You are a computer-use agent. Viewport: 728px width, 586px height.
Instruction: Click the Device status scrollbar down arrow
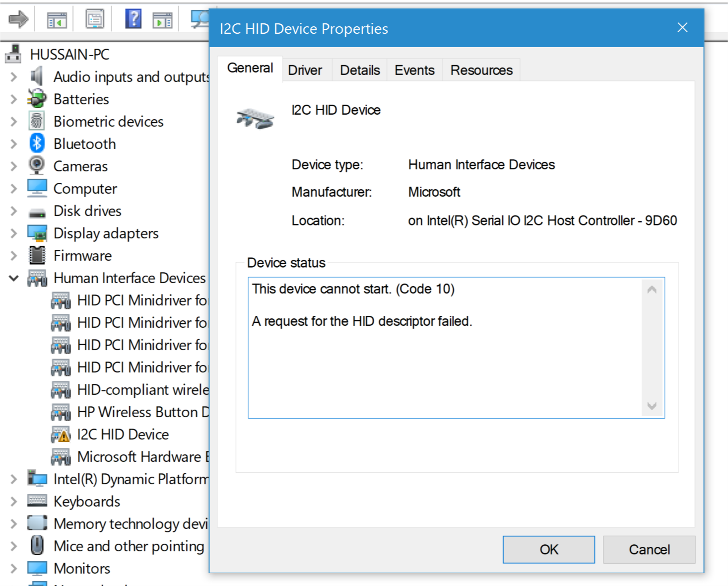click(x=652, y=406)
